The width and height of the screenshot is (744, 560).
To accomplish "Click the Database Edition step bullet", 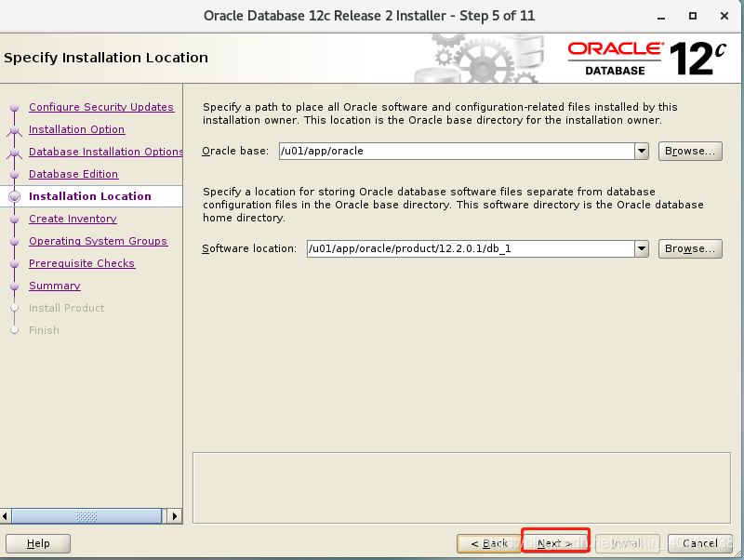I will click(x=14, y=175).
